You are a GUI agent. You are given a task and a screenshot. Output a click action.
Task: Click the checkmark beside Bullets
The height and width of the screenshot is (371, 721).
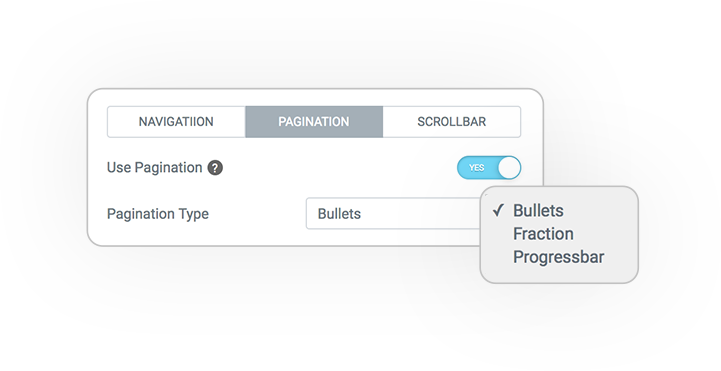[x=498, y=211]
